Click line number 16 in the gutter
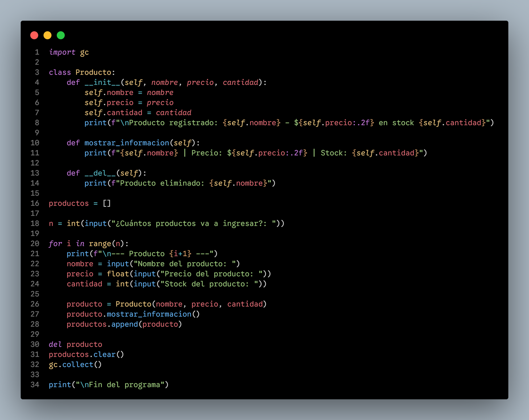 pos(35,204)
